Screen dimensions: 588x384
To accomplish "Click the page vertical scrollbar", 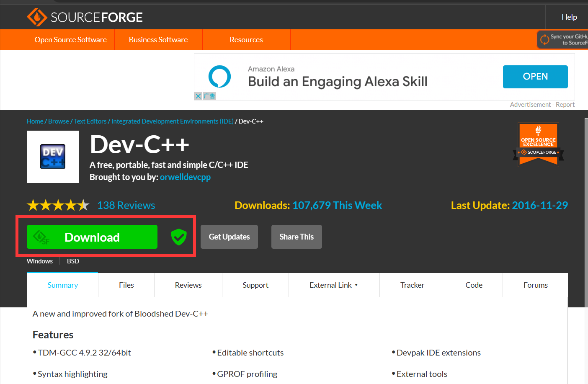I will click(585, 209).
